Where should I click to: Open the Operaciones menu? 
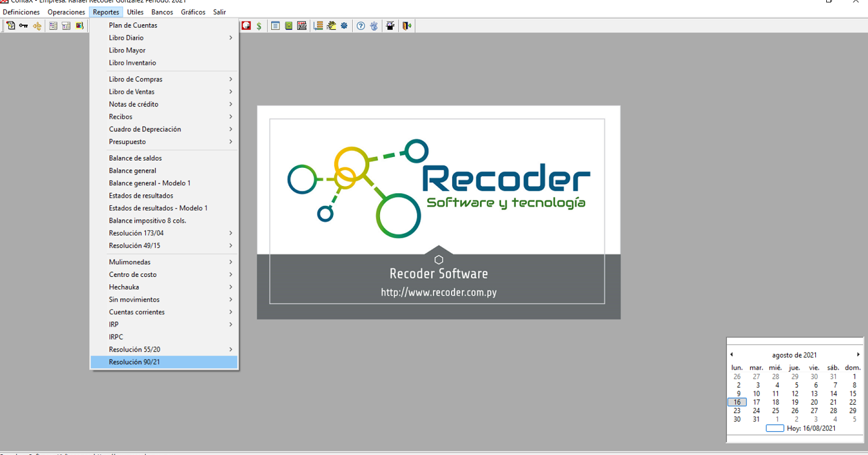point(67,12)
